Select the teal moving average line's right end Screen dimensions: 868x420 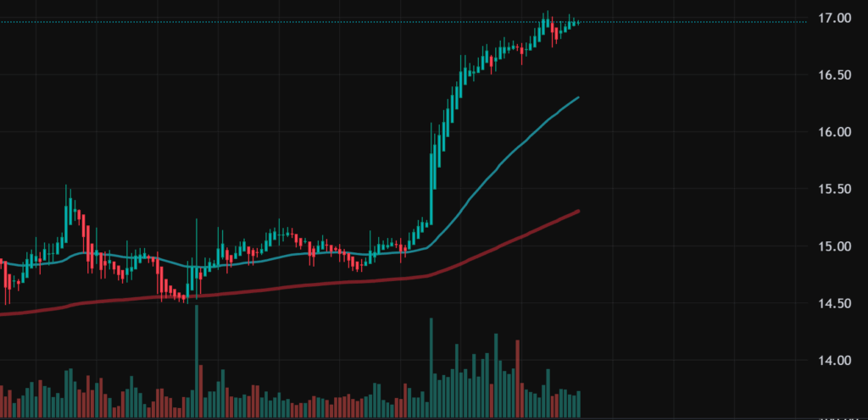pyautogui.click(x=577, y=98)
